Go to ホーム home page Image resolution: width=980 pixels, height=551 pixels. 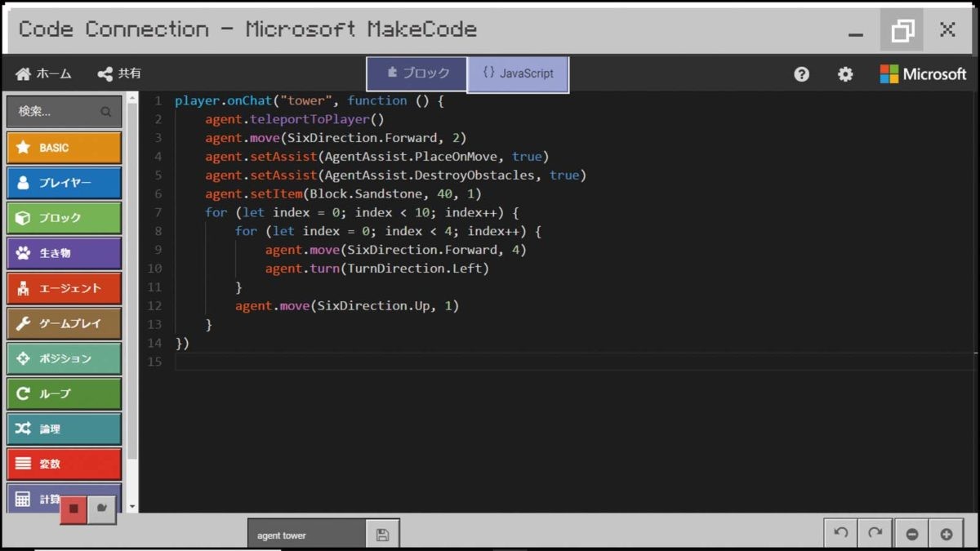tap(43, 73)
